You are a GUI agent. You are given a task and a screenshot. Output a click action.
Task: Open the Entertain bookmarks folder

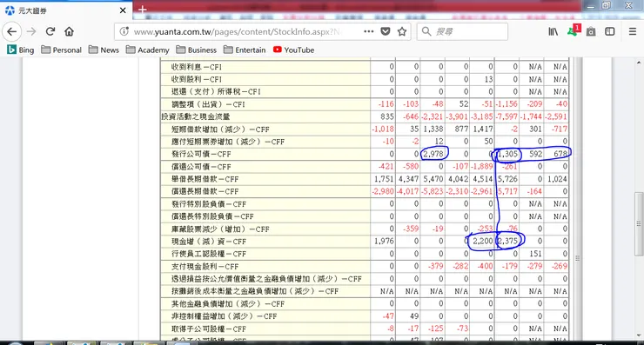click(245, 50)
